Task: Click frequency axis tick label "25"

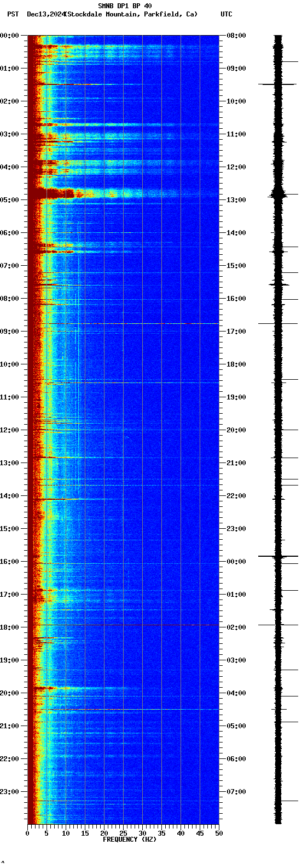Action: tap(123, 833)
